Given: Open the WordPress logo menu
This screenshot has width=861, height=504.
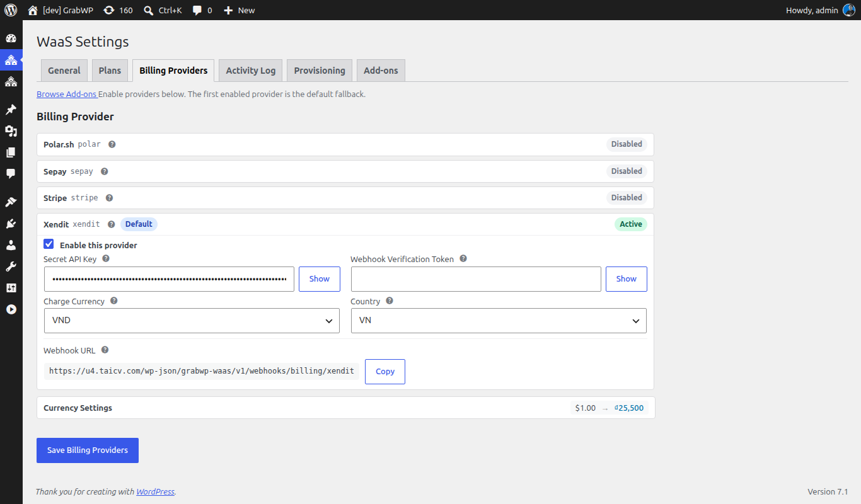Looking at the screenshot, I should click(11, 10).
